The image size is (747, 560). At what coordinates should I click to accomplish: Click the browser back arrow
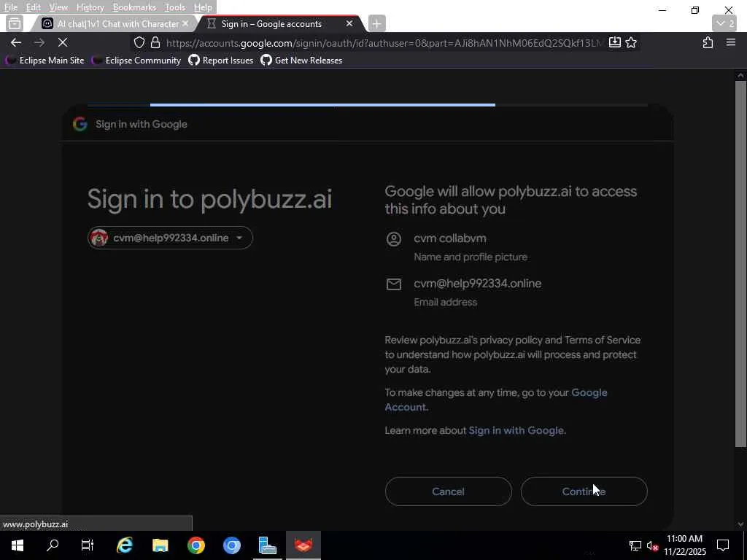[16, 42]
